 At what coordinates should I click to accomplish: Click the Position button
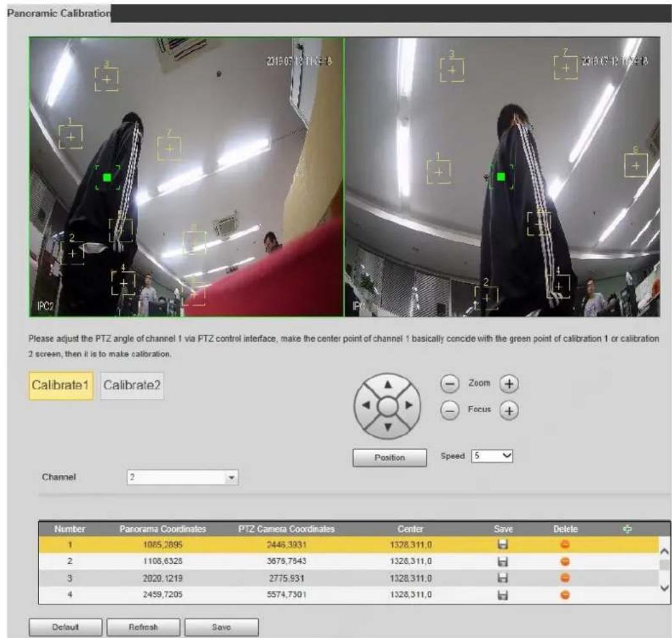coord(389,458)
